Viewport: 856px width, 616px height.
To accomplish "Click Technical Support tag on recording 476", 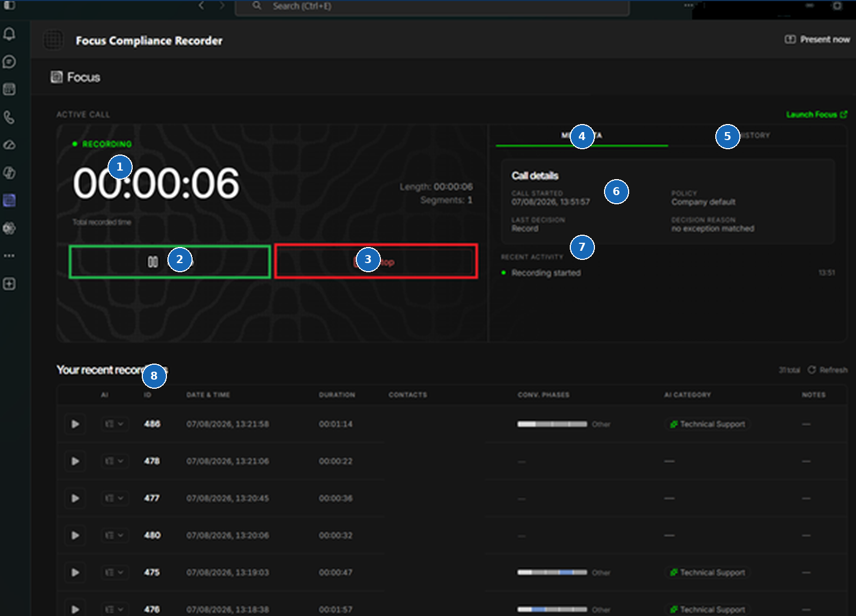I will tap(707, 610).
